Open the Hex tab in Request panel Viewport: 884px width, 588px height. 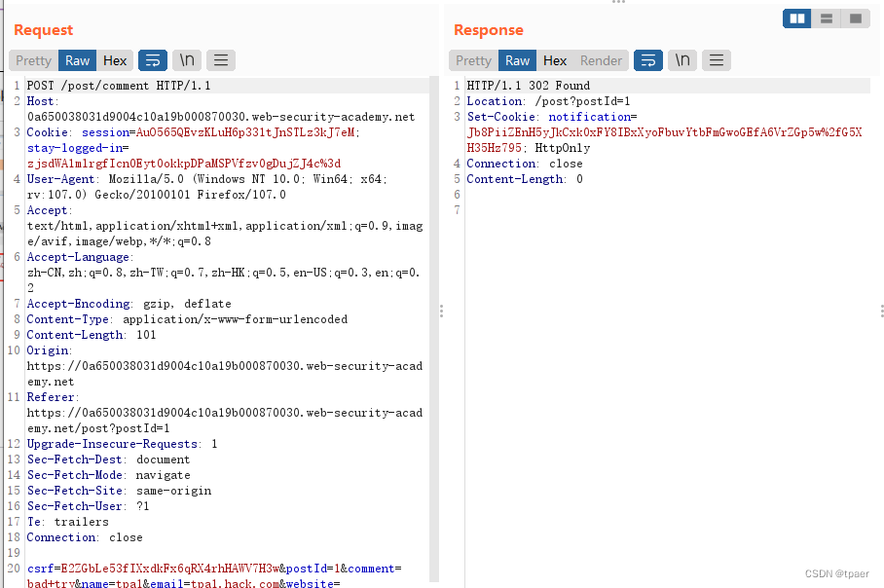(x=115, y=60)
